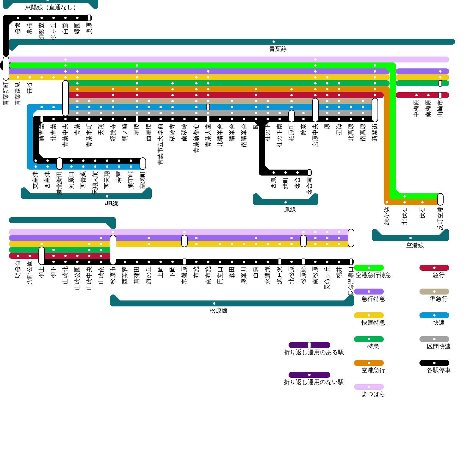Select the 区間快速 gray legend swatch
The width and height of the screenshot is (476, 476).
tap(434, 339)
